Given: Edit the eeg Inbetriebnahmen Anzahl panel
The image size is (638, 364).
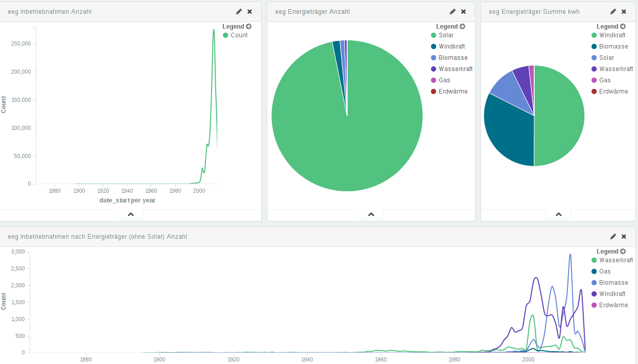Looking at the screenshot, I should click(x=239, y=11).
